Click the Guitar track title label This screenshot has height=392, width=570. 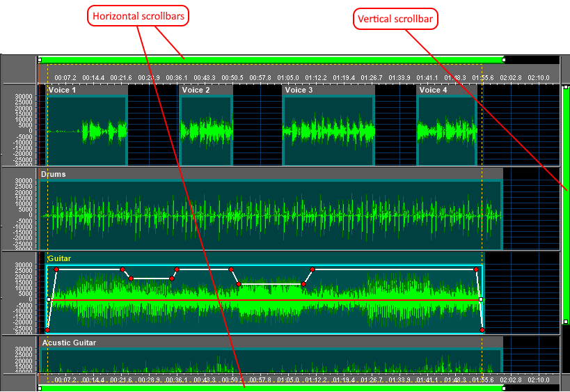pyautogui.click(x=59, y=258)
